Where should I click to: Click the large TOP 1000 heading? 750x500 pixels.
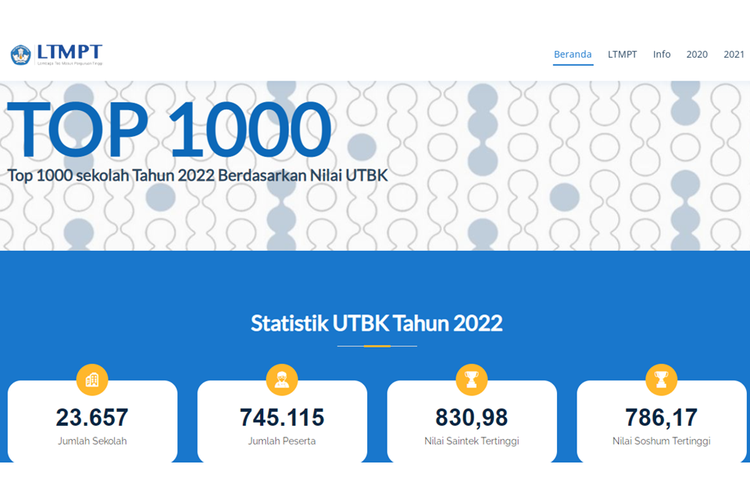(170, 130)
